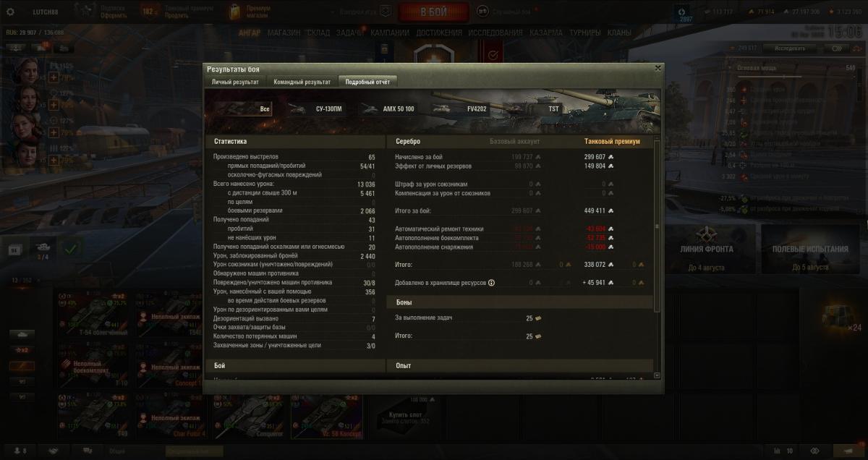
Task: Open the ДОСТИЖЕНИЯ menu item
Action: [x=438, y=33]
